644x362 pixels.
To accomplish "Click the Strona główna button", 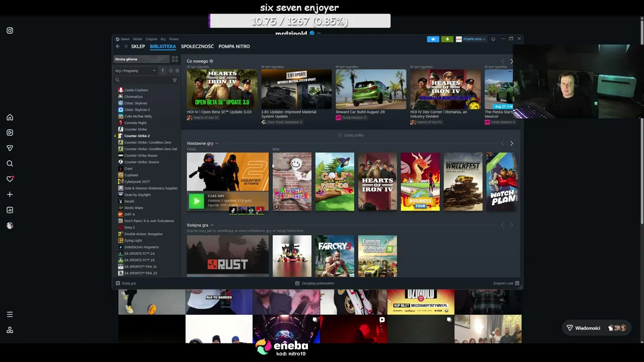I will 142,59.
